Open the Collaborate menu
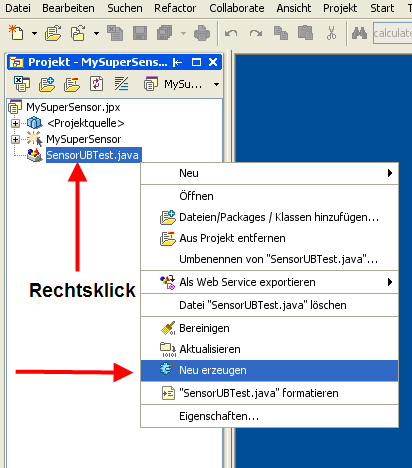412x468 pixels. point(237,8)
